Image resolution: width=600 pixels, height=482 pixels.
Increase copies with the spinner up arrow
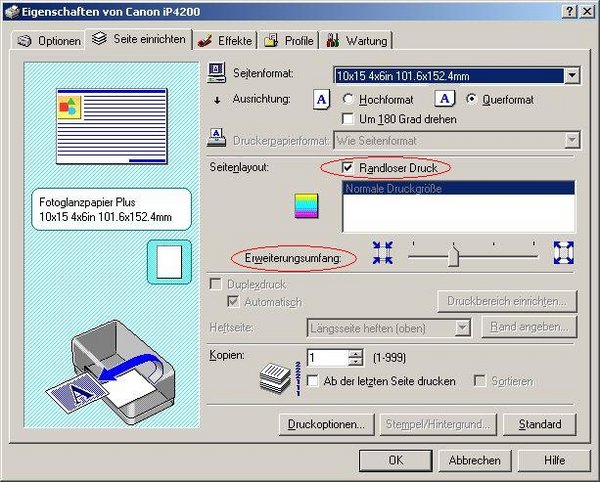(x=356, y=353)
